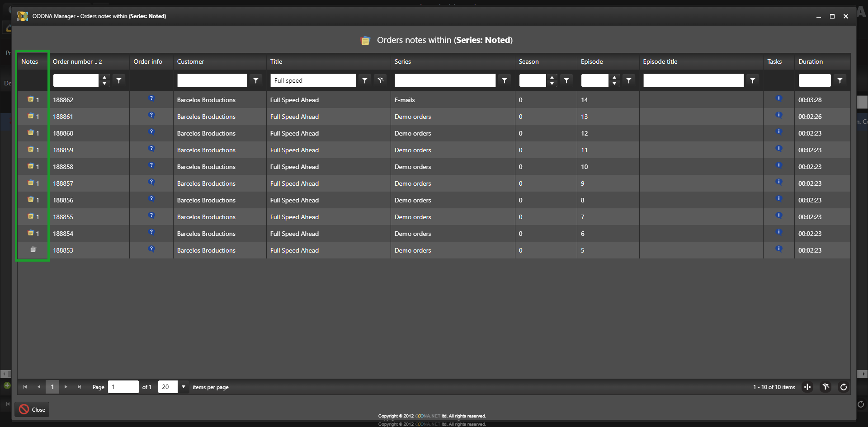Viewport: 868px width, 427px height.
Task: Decrease the Episode filter value
Action: [614, 84]
